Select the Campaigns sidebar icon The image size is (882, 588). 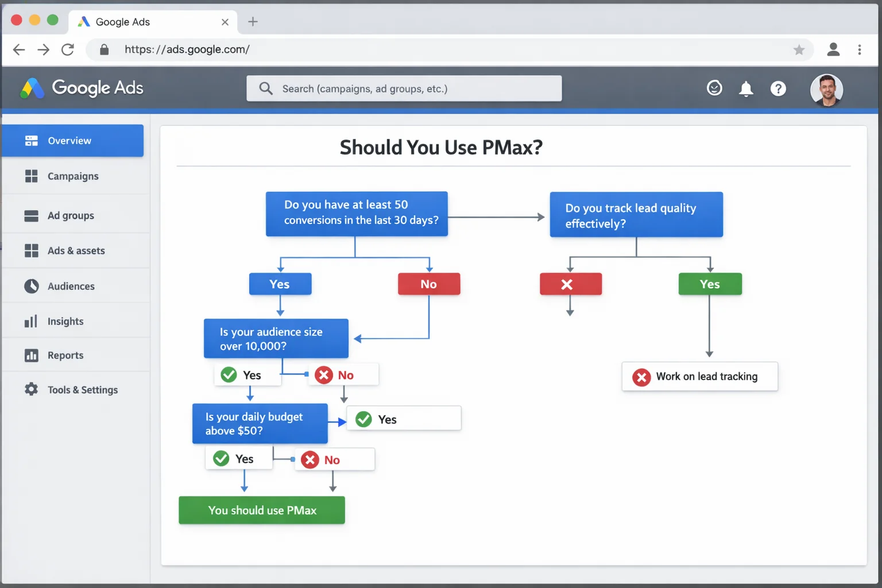tap(31, 176)
